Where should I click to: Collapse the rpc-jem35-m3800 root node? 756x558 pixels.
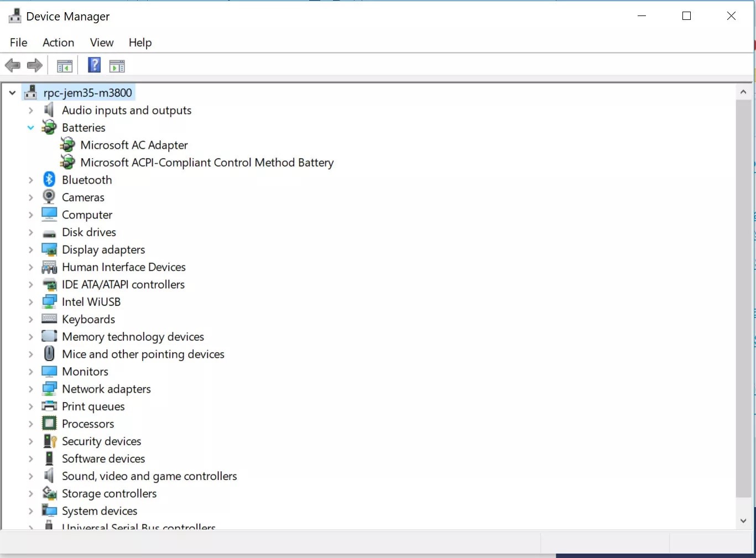[x=12, y=93]
